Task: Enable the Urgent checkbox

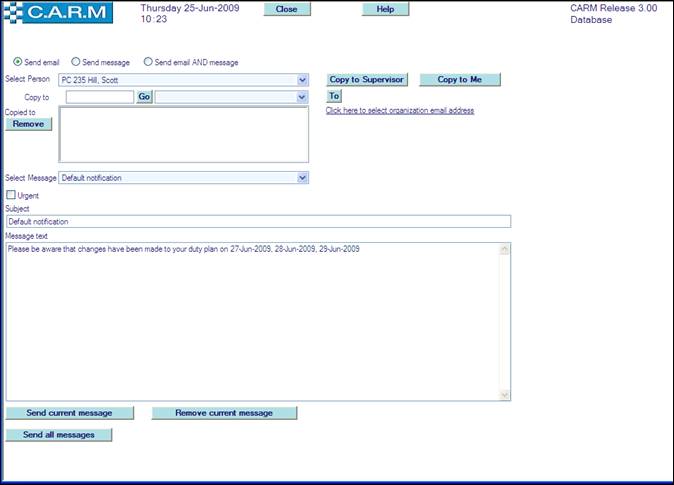Action: [x=11, y=195]
